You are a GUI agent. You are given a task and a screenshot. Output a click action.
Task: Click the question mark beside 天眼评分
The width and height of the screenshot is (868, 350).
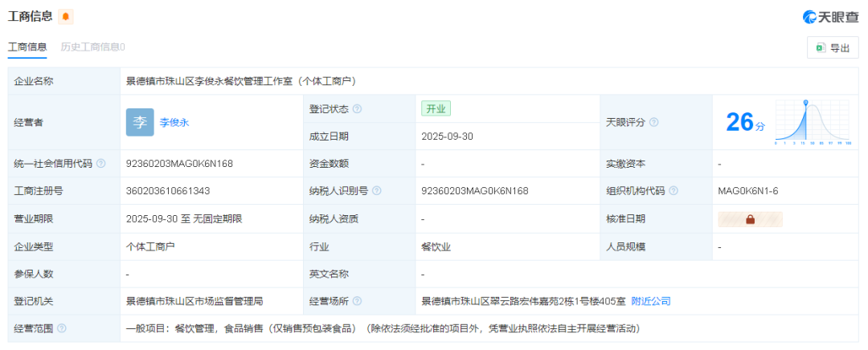pyautogui.click(x=654, y=123)
